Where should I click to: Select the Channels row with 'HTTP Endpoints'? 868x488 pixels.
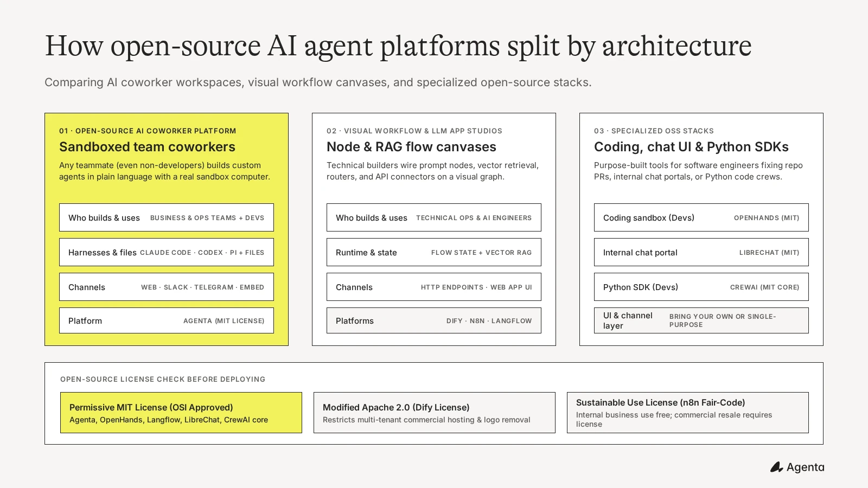[x=434, y=287]
